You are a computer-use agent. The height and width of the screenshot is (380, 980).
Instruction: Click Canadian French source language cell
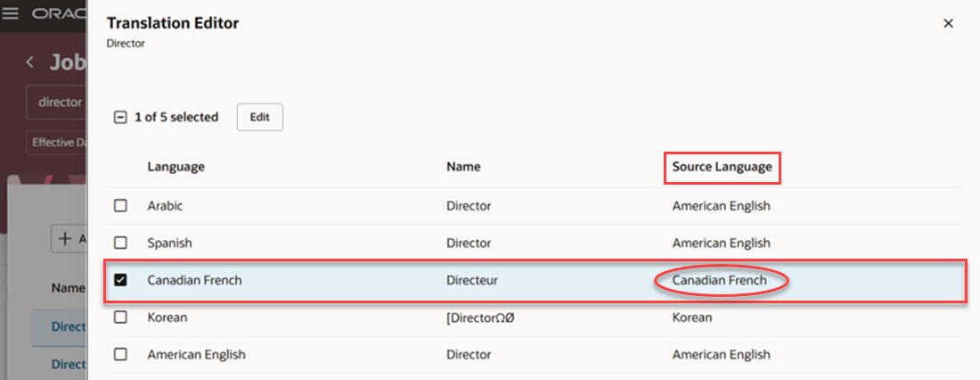[719, 280]
